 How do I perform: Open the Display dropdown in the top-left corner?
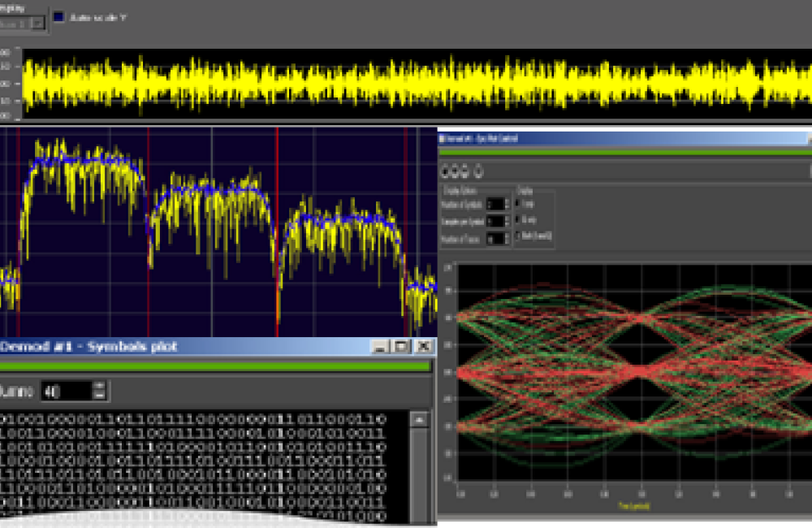(x=22, y=24)
